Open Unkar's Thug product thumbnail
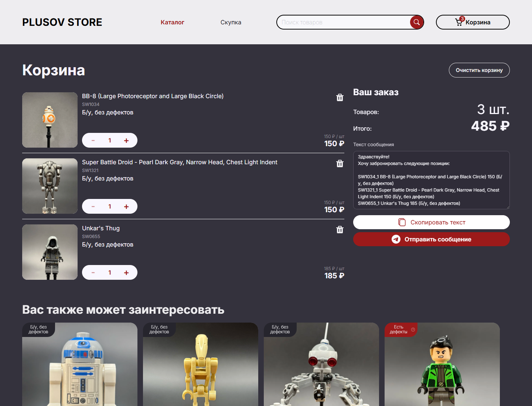The width and height of the screenshot is (532, 406). 50,252
